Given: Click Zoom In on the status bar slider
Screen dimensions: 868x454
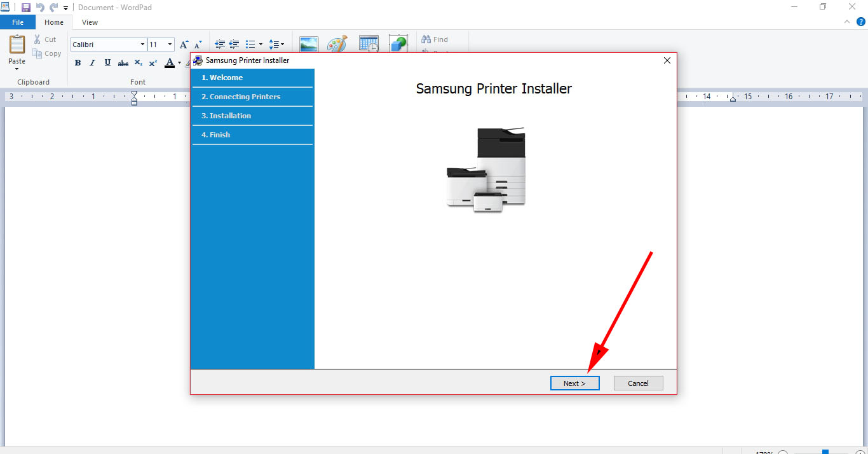Looking at the screenshot, I should click(860, 452).
